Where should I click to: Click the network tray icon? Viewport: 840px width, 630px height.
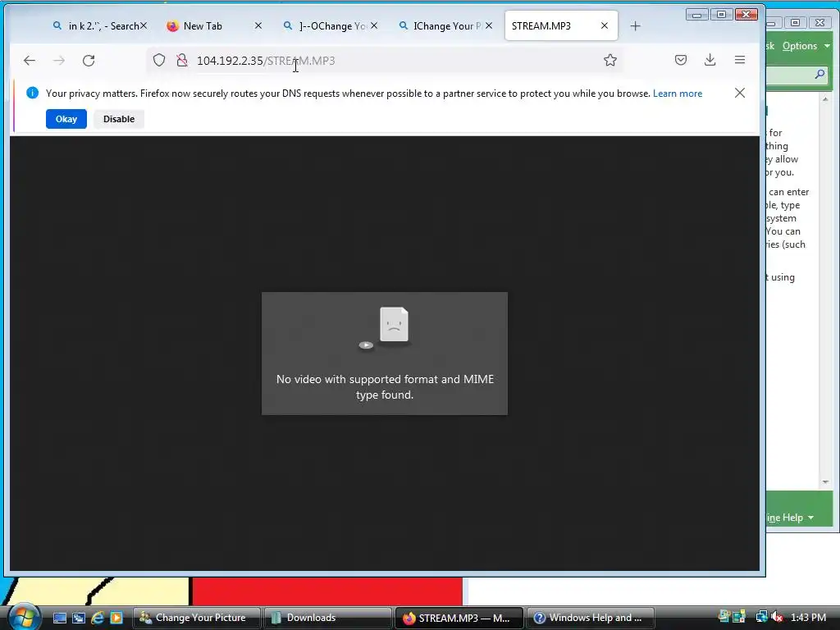(x=761, y=618)
